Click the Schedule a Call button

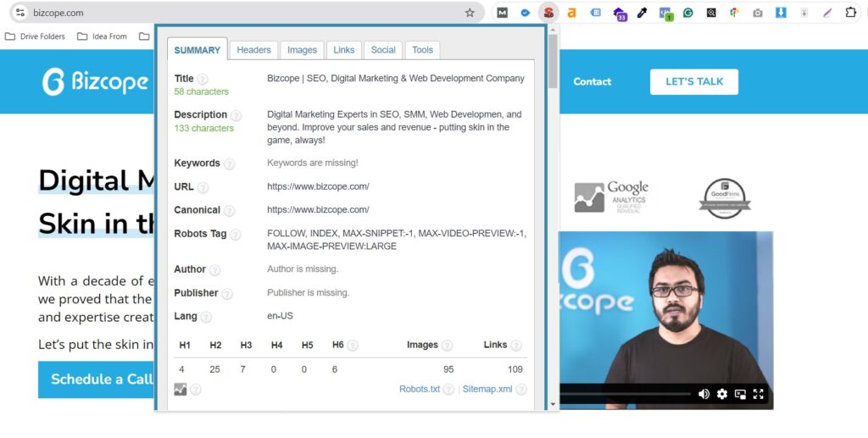pyautogui.click(x=97, y=380)
